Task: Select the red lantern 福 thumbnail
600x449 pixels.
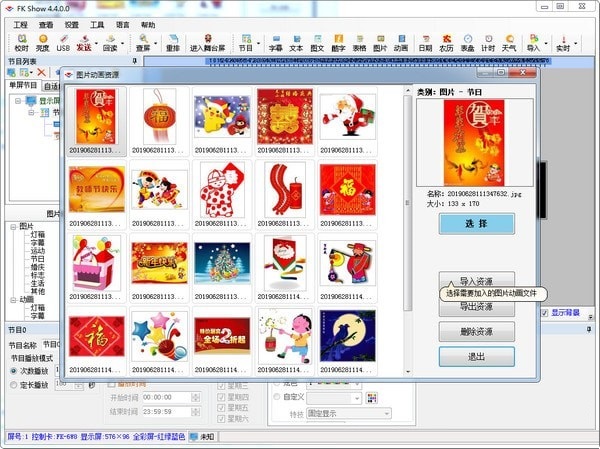Action: [x=159, y=121]
